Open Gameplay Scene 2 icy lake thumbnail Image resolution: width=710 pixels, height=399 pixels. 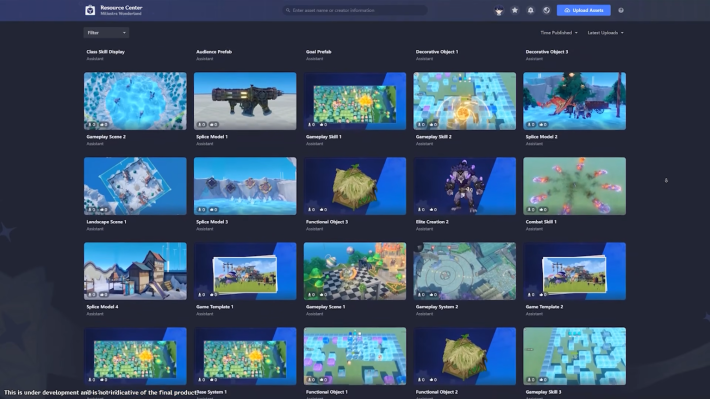click(135, 101)
